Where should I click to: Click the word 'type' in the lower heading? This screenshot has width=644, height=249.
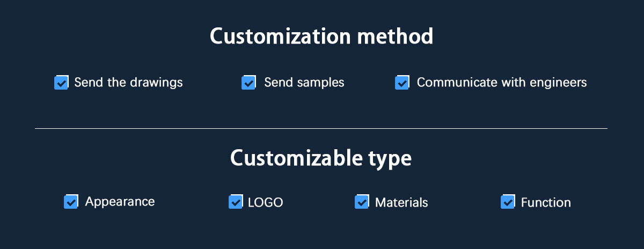pyautogui.click(x=390, y=159)
